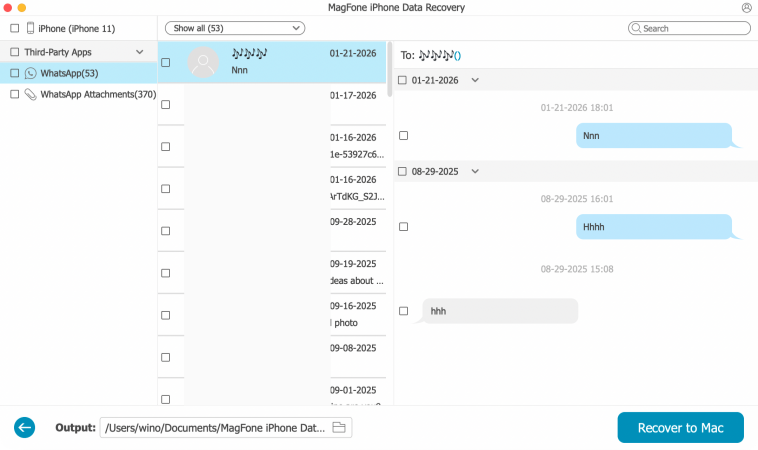Check the 01-21-2026 date group checkbox

click(402, 80)
